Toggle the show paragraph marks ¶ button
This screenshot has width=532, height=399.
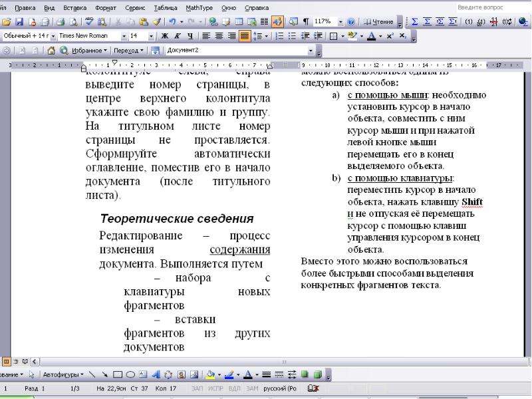click(306, 22)
